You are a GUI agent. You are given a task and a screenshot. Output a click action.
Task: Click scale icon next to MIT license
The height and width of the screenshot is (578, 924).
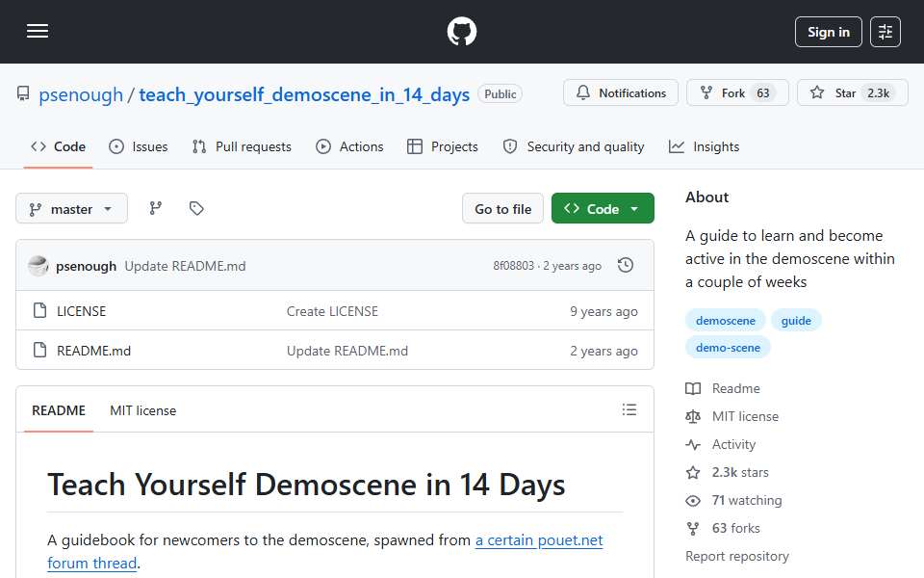(693, 417)
